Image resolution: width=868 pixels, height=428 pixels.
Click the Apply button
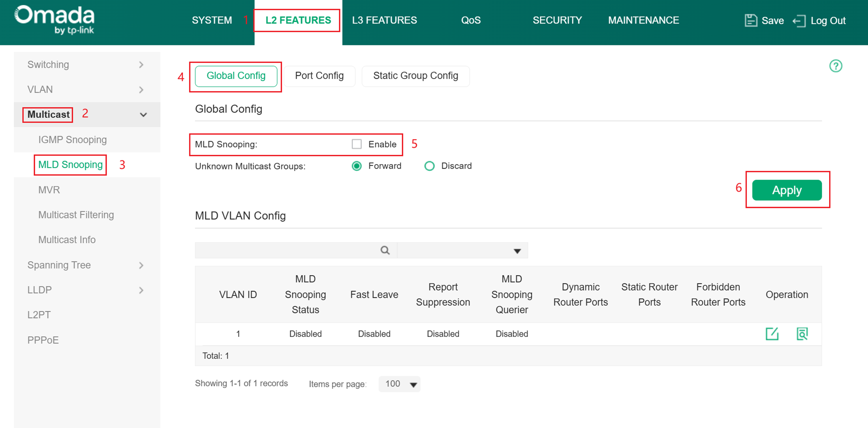coord(786,190)
